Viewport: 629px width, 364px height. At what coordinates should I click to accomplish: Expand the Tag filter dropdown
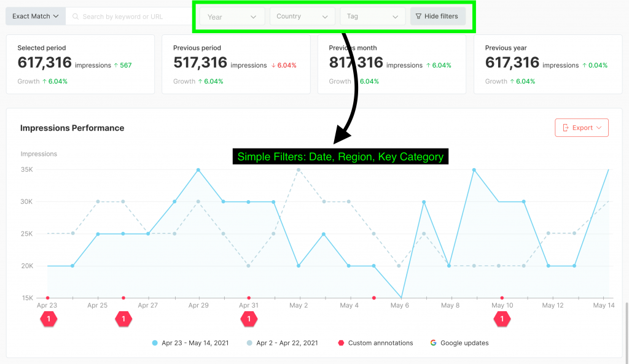[x=372, y=17]
